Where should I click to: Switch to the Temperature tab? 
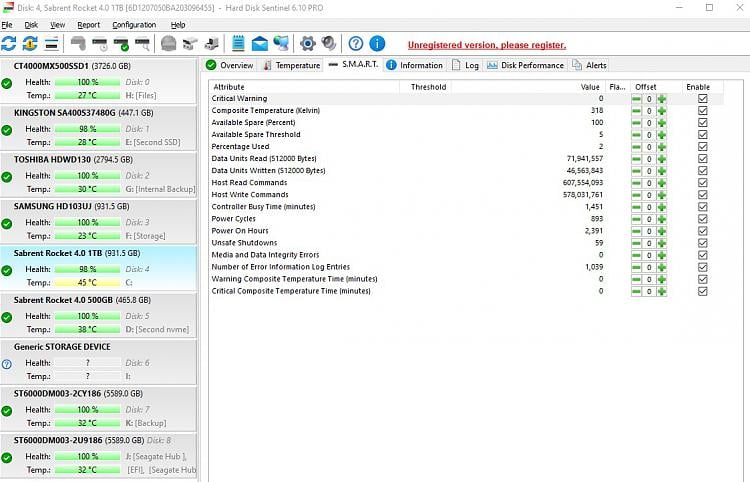click(x=291, y=65)
